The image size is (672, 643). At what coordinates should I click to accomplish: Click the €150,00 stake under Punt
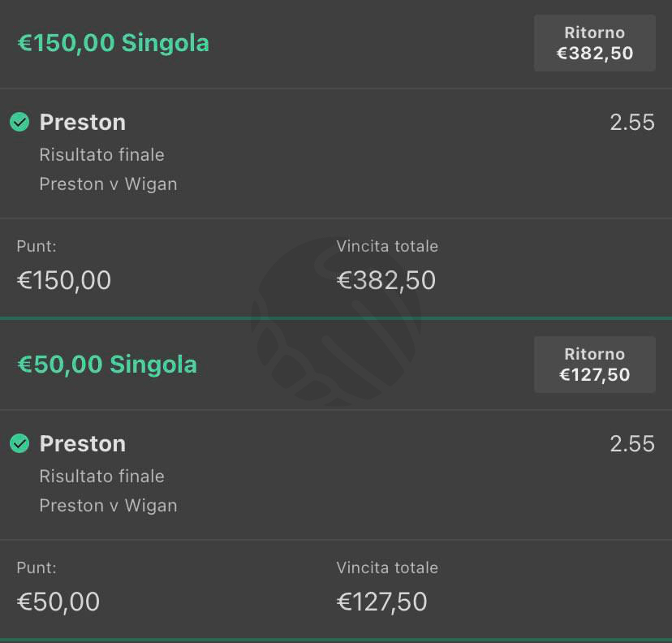[64, 280]
